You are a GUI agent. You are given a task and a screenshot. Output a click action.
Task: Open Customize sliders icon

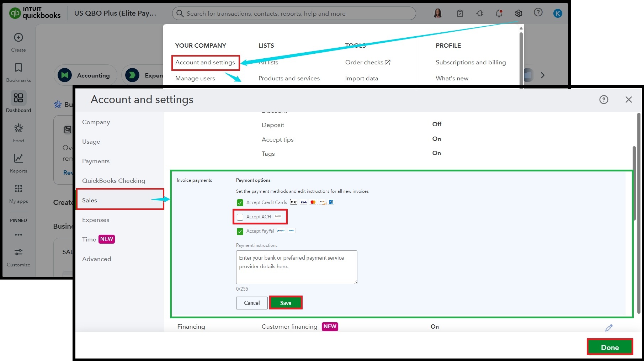[18, 252]
